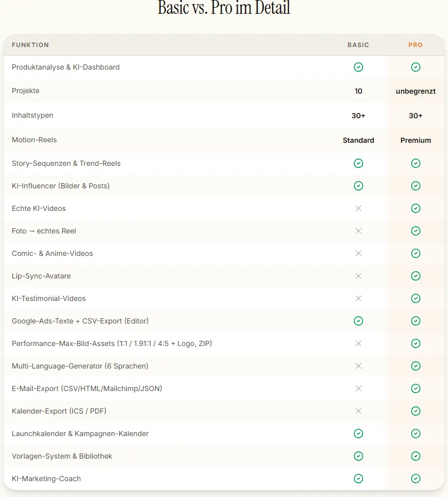Click Basic X mark for KI-Testimonial-Videos

point(359,298)
